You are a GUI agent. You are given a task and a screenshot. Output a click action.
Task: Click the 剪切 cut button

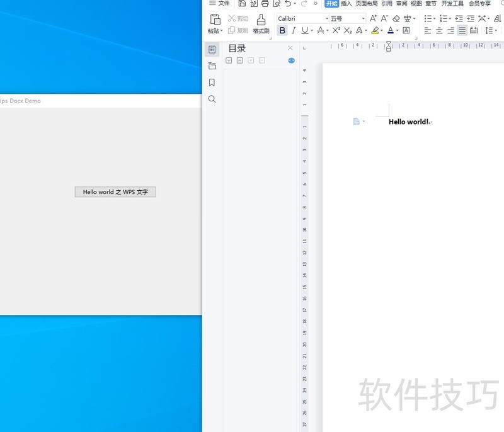pos(238,18)
